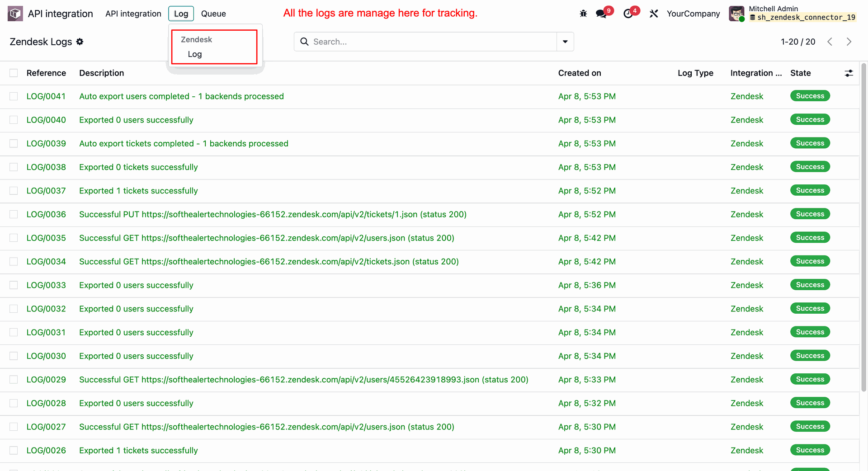868x471 pixels.
Task: Sort by the Integration column header
Action: point(756,73)
